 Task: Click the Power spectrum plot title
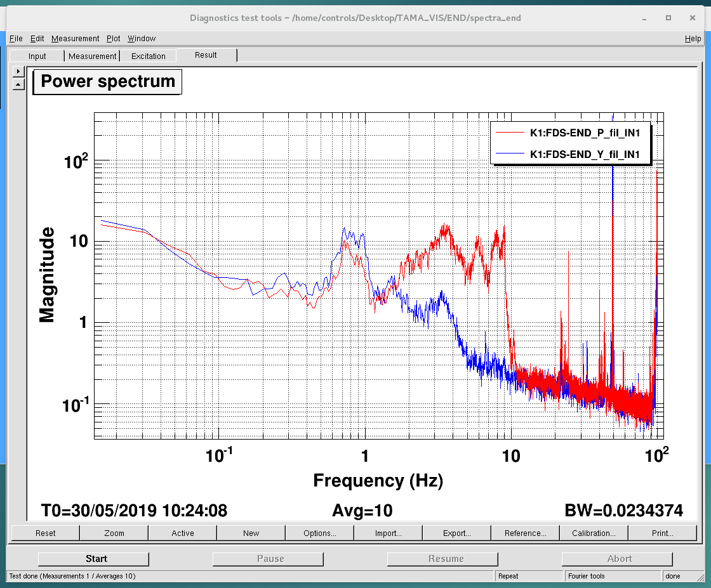[x=108, y=82]
